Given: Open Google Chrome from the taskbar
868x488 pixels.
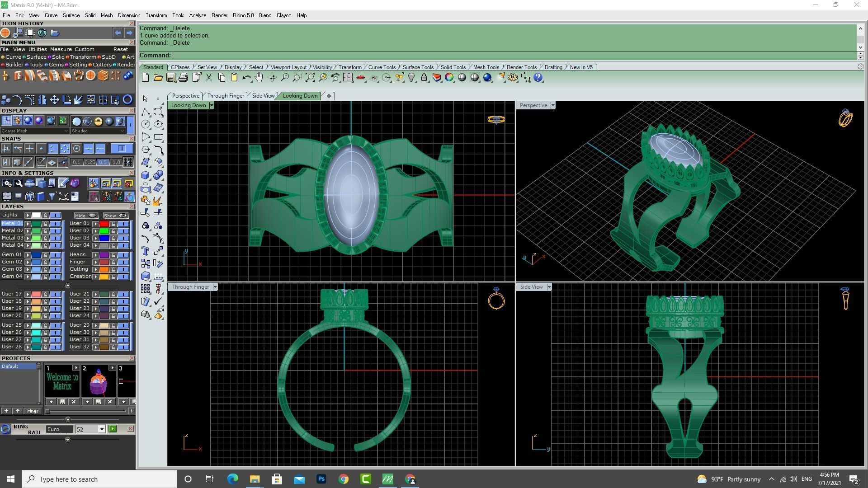Looking at the screenshot, I should 344,479.
